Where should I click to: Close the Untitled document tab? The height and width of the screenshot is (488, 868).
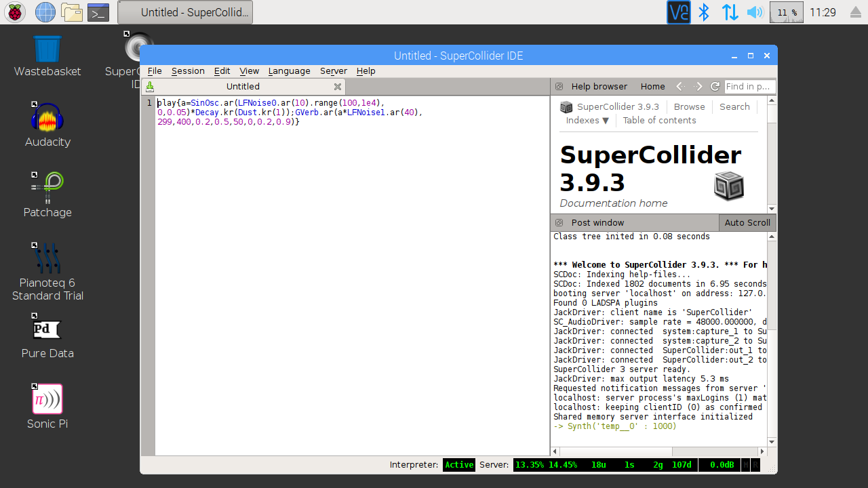click(338, 87)
